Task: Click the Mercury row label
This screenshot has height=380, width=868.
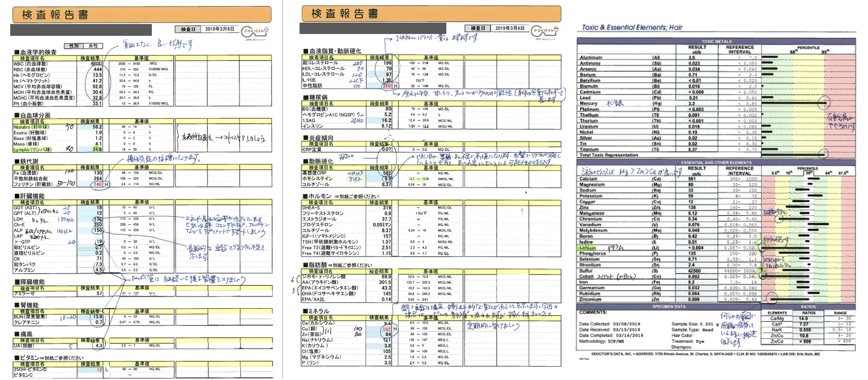Action: 588,103
